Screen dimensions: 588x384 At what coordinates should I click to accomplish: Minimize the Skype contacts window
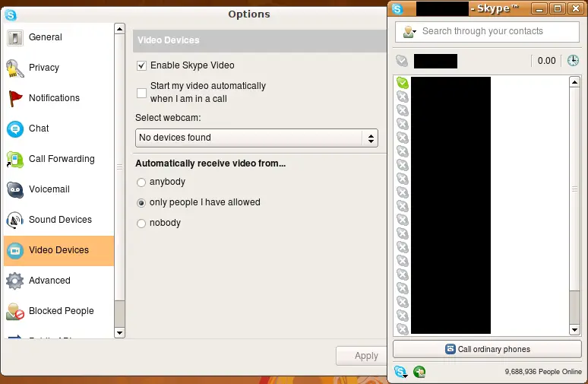pos(539,8)
